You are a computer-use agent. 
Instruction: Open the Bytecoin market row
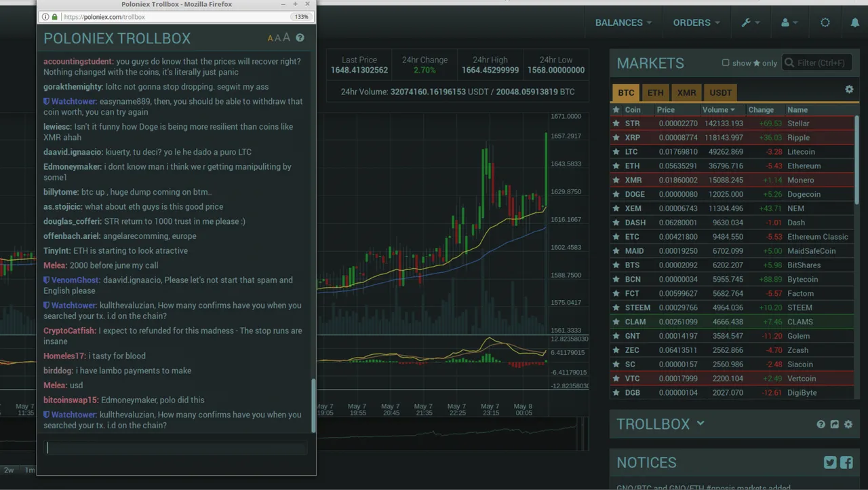(x=732, y=279)
